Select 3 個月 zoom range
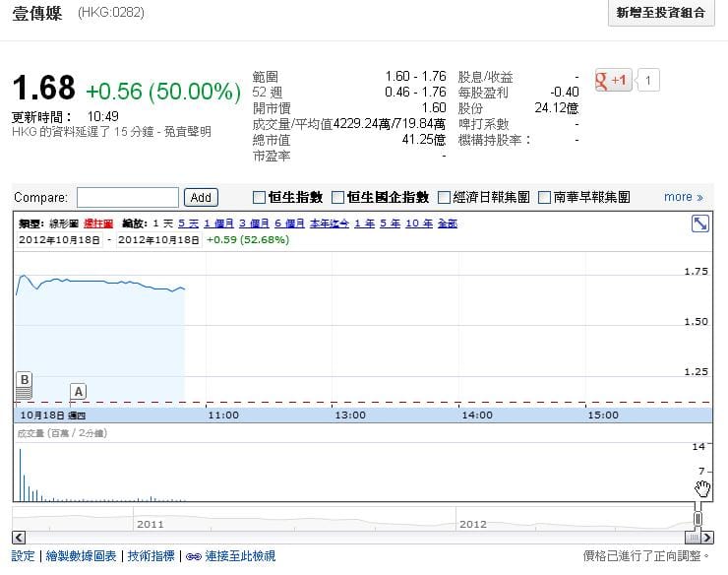 254,224
